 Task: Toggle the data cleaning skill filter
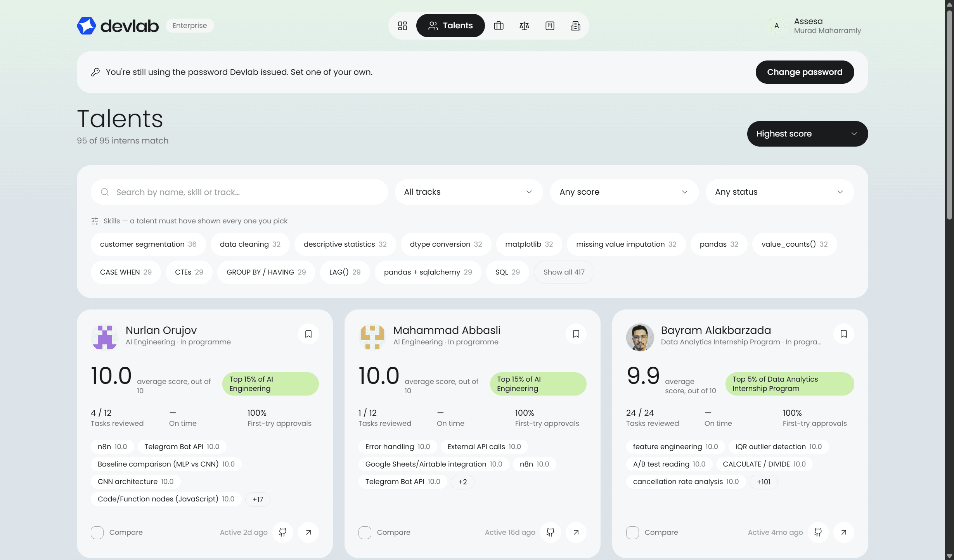[250, 244]
